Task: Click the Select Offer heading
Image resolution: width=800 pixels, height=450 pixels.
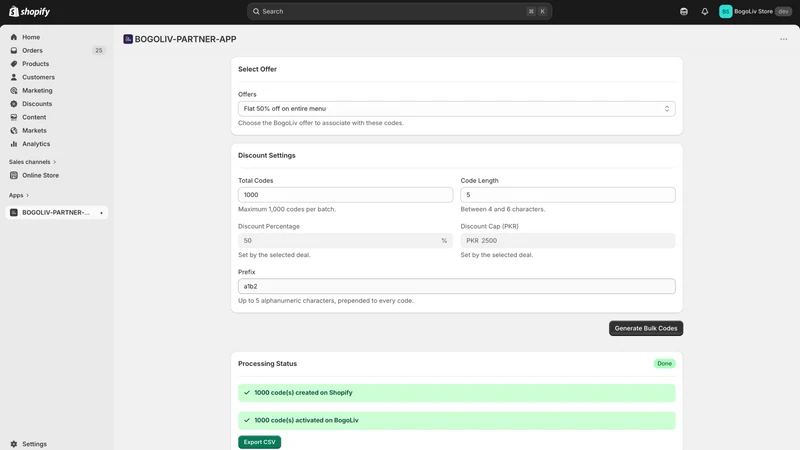Action: [x=257, y=69]
